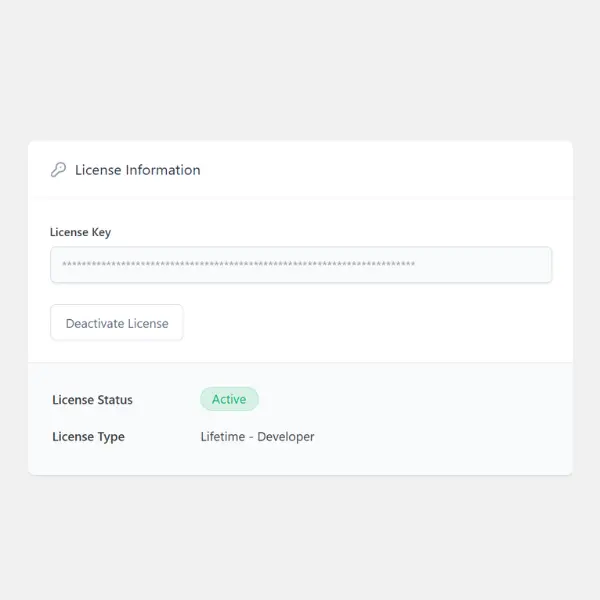Click the Lifetime - Developer license type text
600x600 pixels.
[x=257, y=437]
